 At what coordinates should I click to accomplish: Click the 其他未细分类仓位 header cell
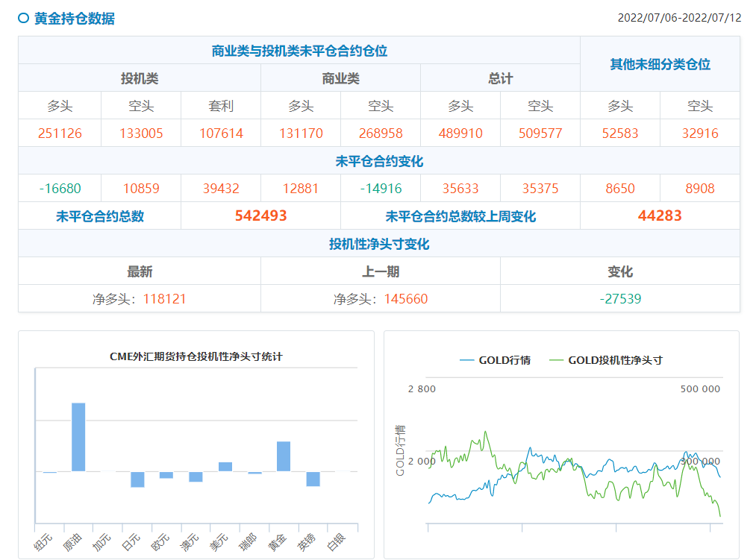tap(660, 64)
